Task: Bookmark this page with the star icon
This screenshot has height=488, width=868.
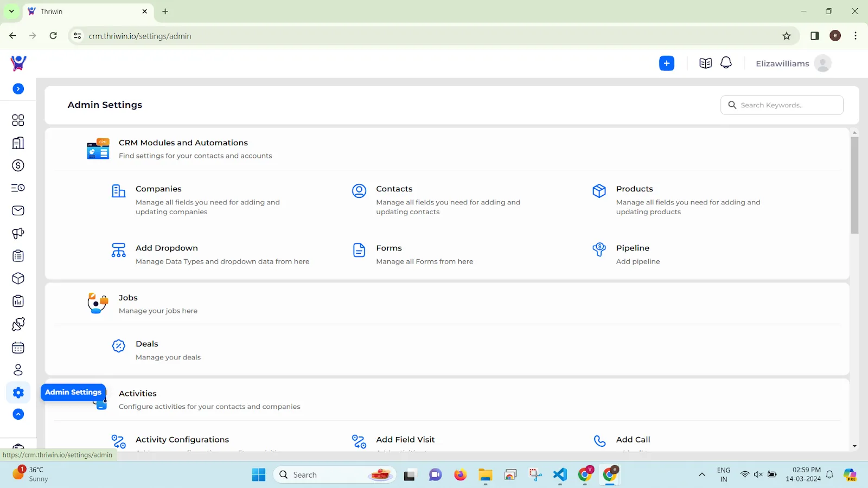Action: (x=787, y=36)
